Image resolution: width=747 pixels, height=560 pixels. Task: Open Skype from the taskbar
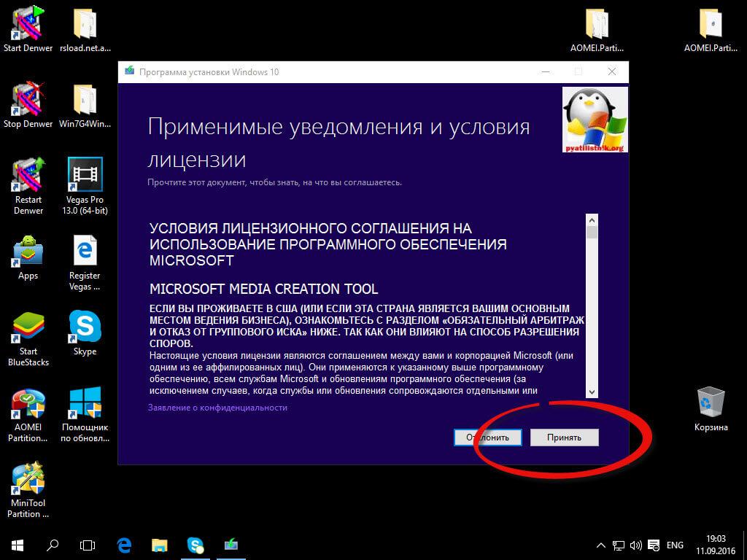[196, 545]
